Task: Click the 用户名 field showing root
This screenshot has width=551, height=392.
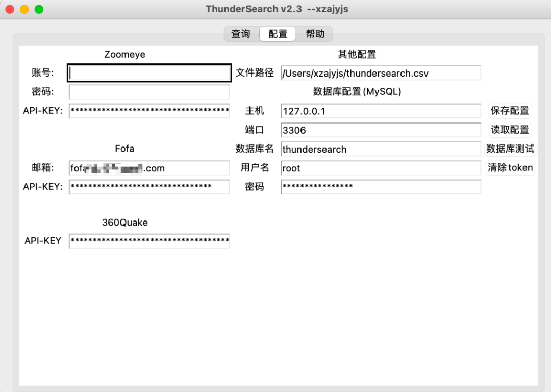Action: coord(381,168)
